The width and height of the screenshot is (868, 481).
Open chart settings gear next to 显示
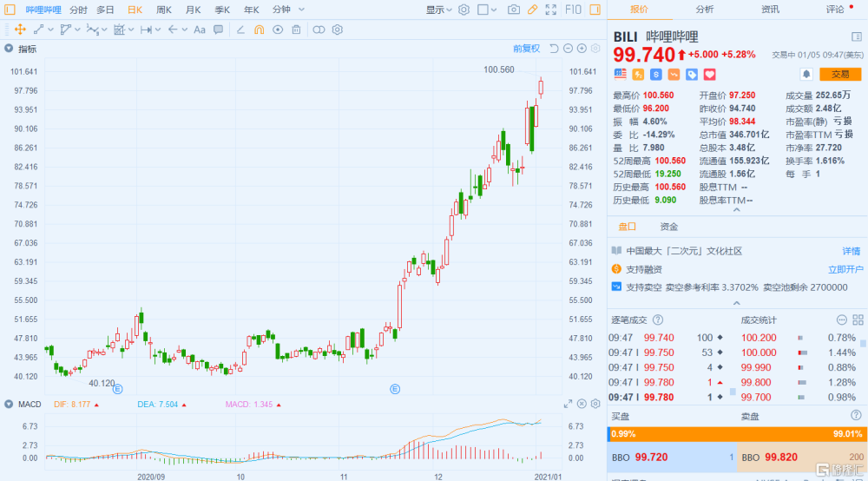tap(464, 10)
